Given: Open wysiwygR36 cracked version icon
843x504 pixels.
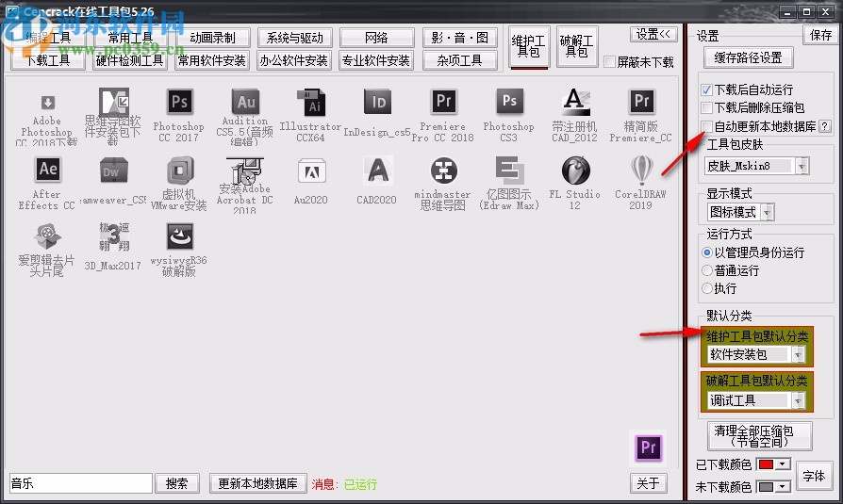Looking at the screenshot, I should point(179,236).
